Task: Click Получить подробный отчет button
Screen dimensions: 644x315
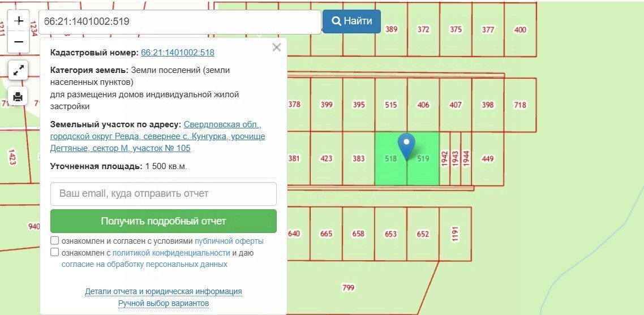Action: click(164, 221)
